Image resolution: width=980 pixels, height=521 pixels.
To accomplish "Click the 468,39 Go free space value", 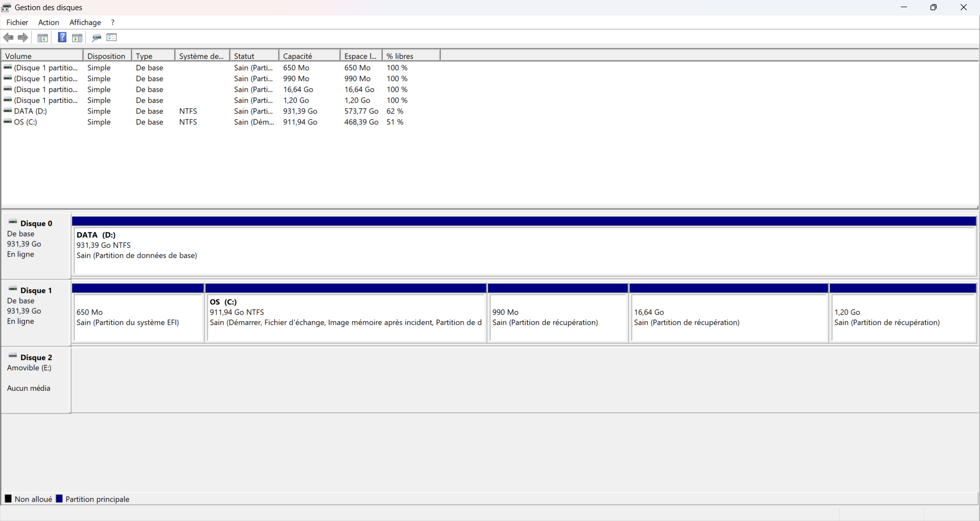I will (x=361, y=122).
